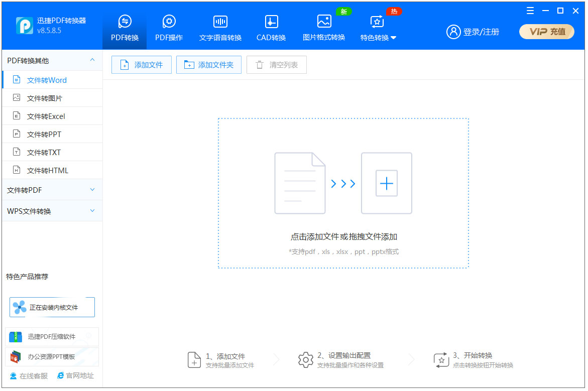Click the VIP充值 recharge button
Image resolution: width=588 pixels, height=391 pixels.
coord(546,31)
